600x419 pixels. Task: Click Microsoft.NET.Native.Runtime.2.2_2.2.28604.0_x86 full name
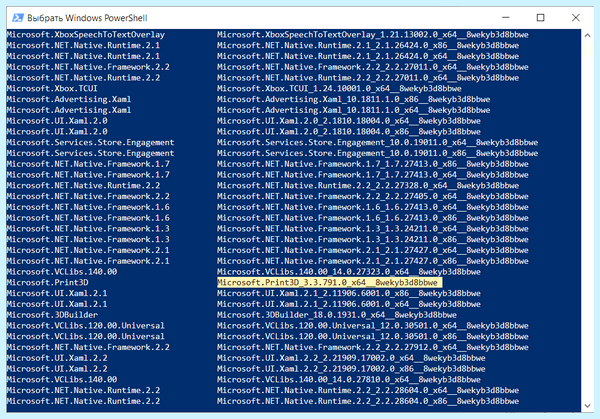click(x=368, y=401)
